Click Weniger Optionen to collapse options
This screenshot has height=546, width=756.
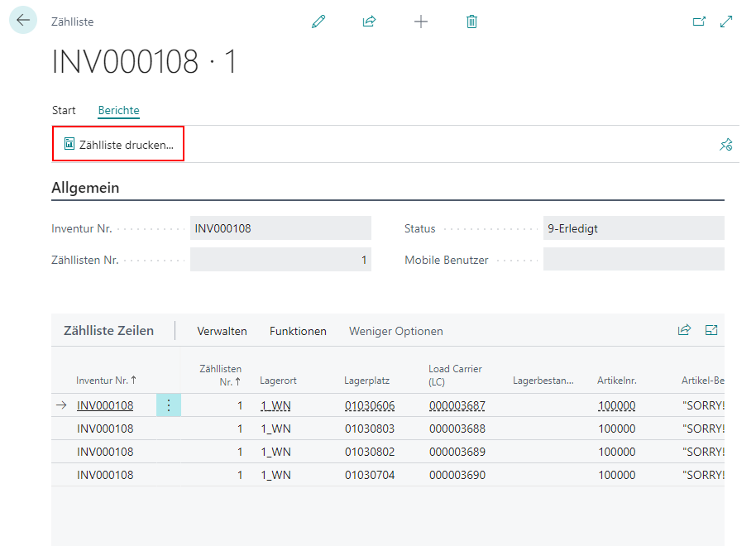click(x=395, y=331)
